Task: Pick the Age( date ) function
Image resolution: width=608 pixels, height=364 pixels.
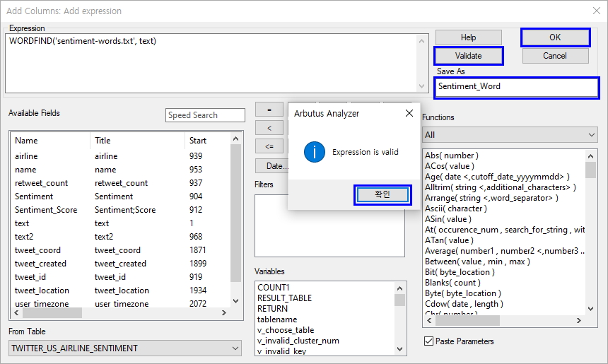Action: tap(497, 177)
